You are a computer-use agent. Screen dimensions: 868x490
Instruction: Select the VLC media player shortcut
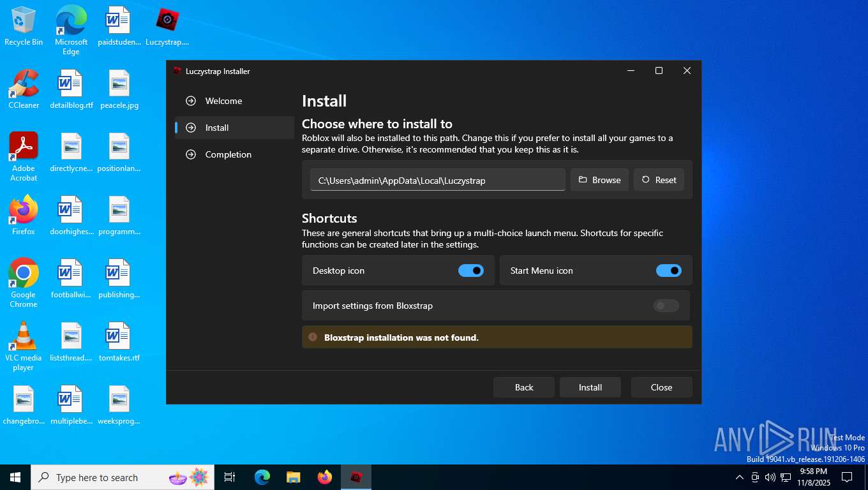point(24,346)
